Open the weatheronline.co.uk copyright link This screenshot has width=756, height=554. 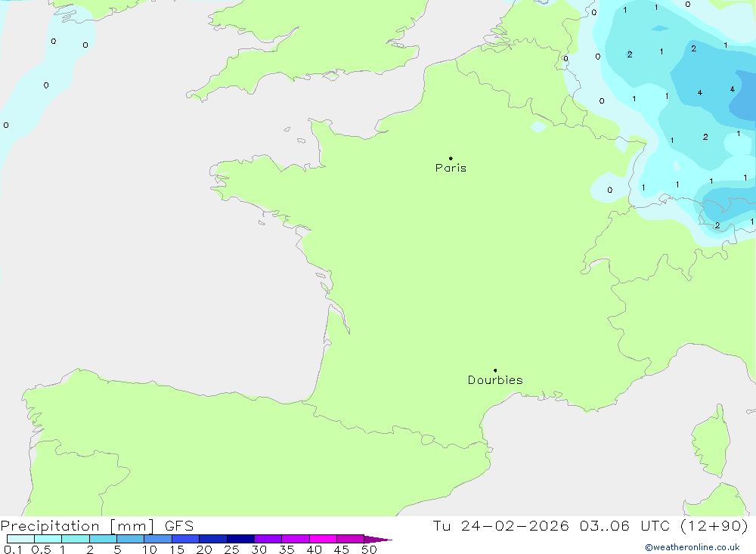pyautogui.click(x=692, y=547)
